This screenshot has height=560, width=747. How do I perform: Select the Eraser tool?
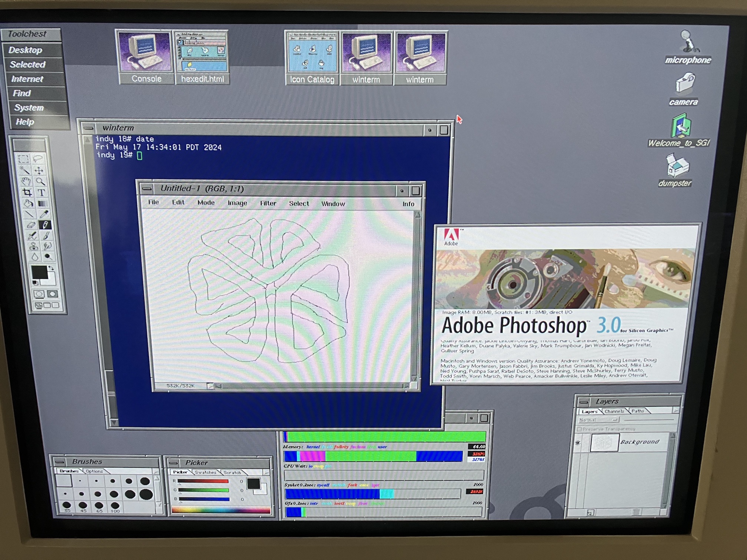(x=30, y=224)
